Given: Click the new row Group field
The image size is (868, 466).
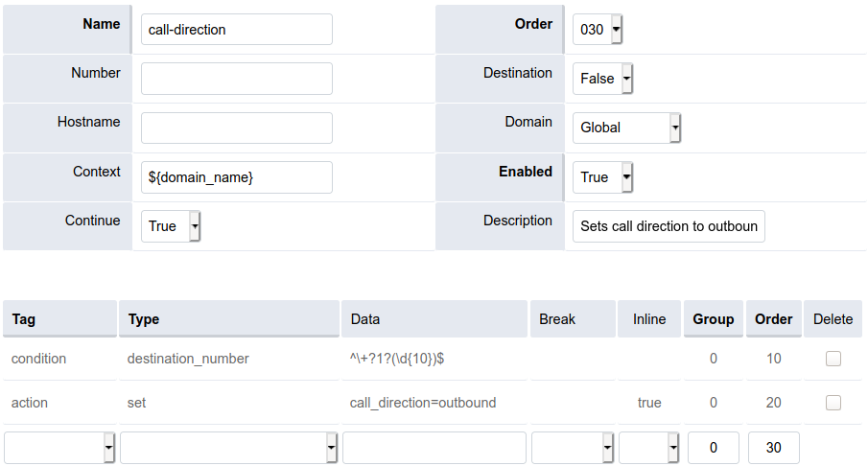Looking at the screenshot, I should (x=713, y=448).
